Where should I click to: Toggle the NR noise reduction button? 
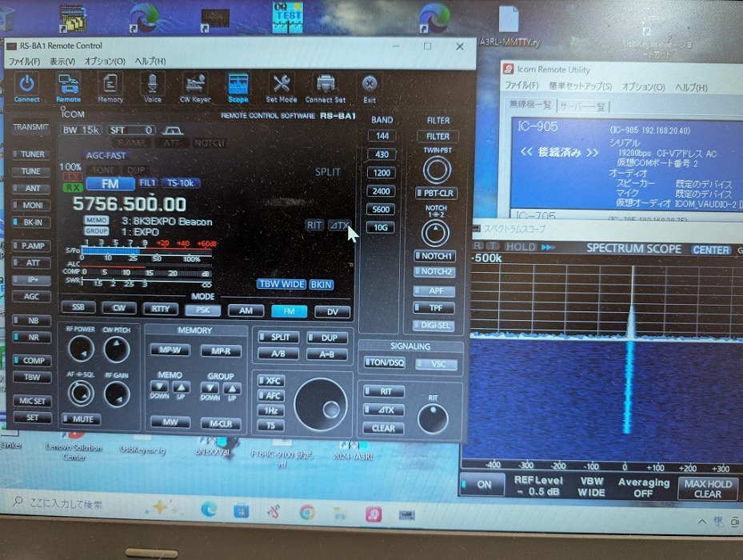coord(31,338)
